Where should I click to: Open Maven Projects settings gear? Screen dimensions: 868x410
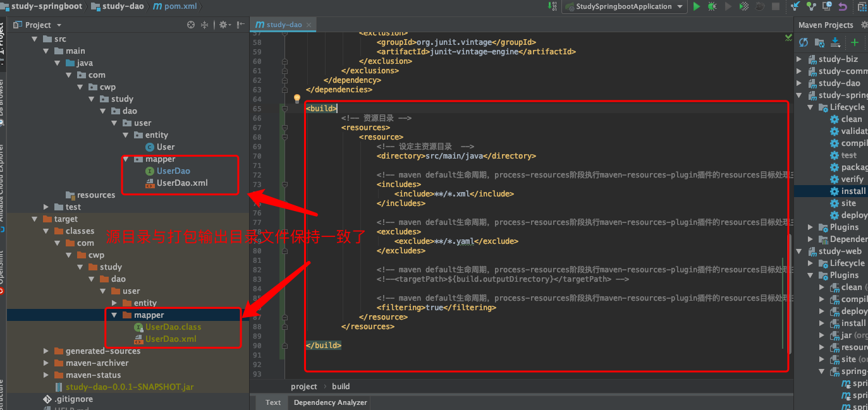(864, 25)
